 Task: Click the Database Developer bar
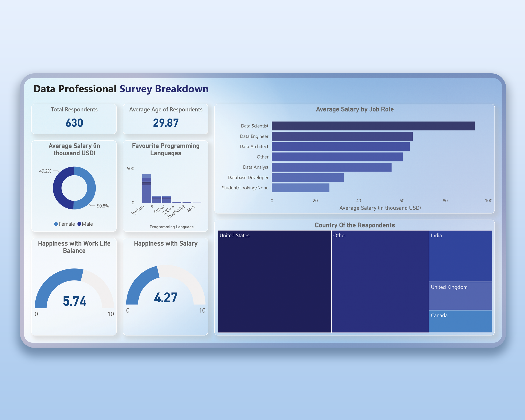[x=307, y=177]
